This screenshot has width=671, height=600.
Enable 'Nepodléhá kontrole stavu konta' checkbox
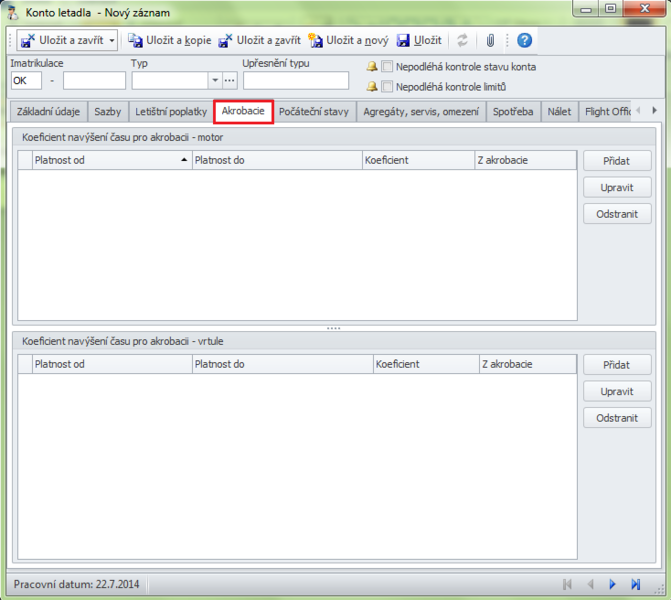tap(388, 67)
